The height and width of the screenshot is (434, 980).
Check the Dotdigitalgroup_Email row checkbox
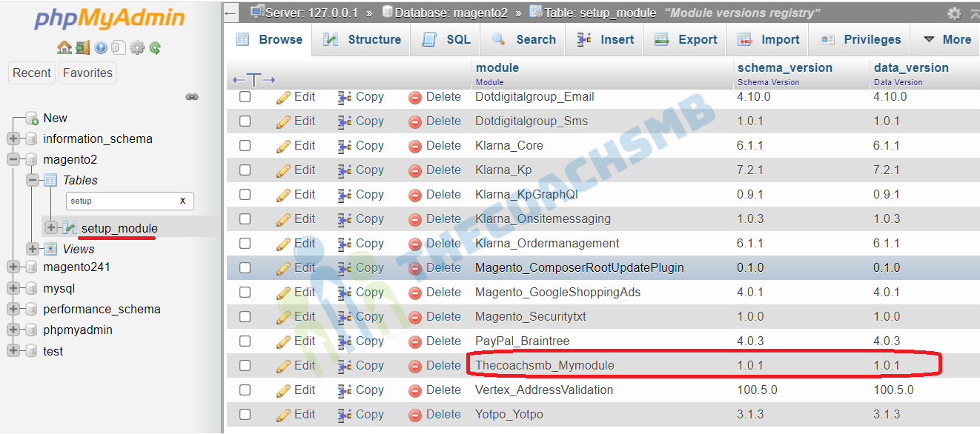[245, 97]
